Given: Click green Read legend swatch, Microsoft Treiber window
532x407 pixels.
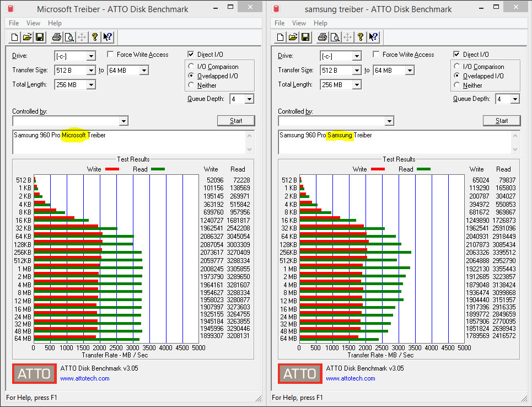Looking at the screenshot, I should click(158, 169).
